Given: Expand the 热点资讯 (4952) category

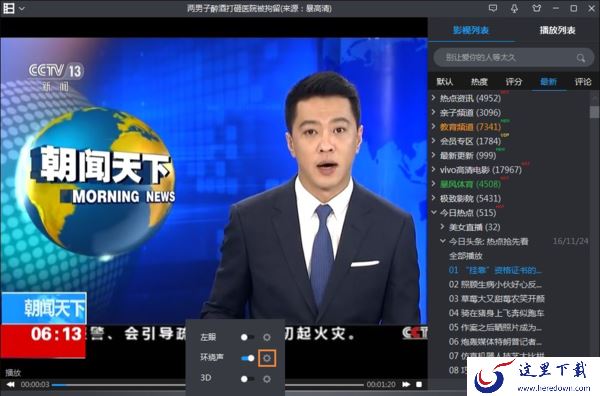Looking at the screenshot, I should pos(434,98).
